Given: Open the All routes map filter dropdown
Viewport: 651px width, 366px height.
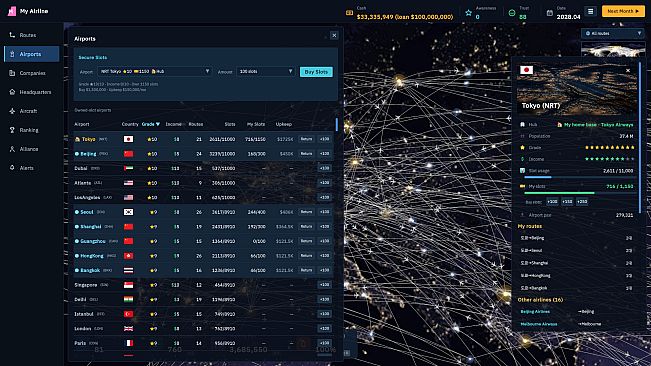Looking at the screenshot, I should click(x=613, y=33).
